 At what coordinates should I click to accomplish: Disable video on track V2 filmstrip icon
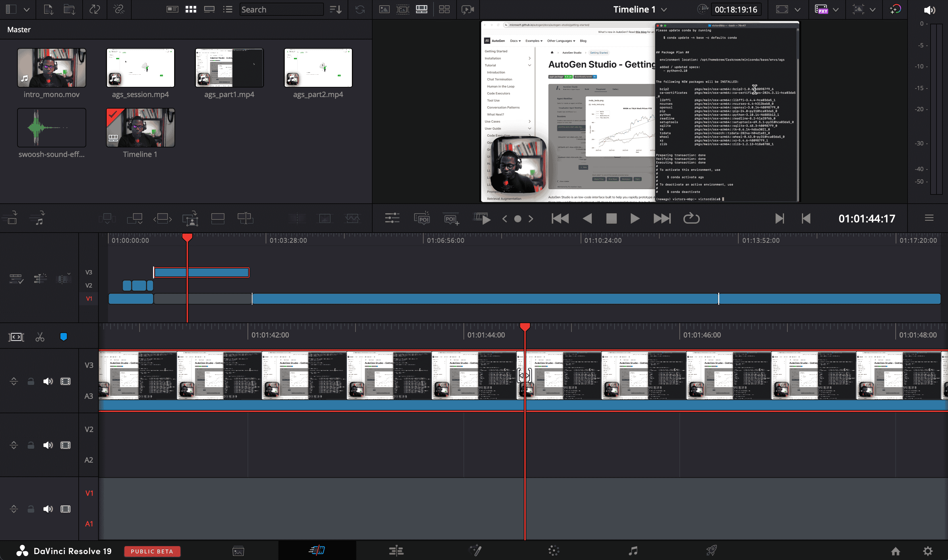[x=65, y=445]
